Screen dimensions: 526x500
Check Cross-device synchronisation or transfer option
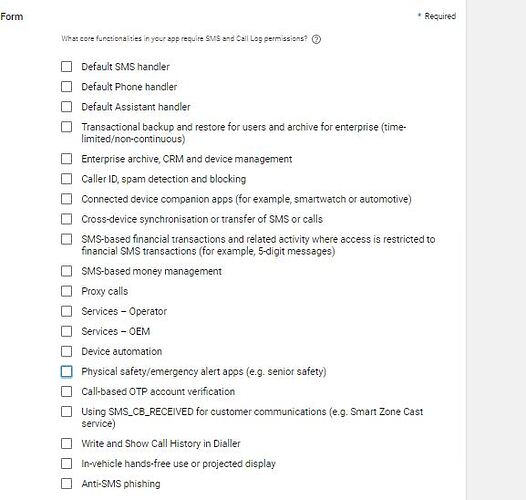tap(66, 219)
